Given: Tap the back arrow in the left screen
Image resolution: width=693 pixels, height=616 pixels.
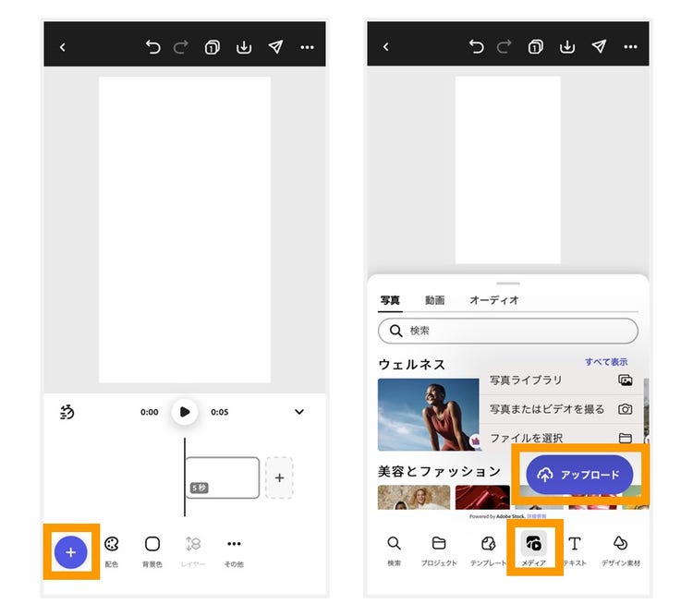Looking at the screenshot, I should point(62,47).
